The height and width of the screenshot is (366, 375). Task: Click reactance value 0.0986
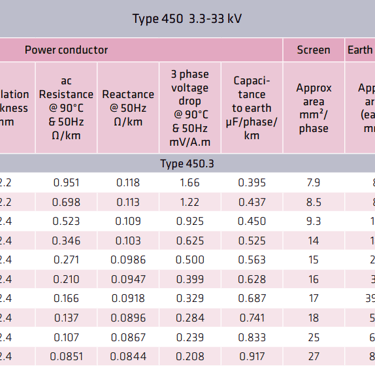point(128,260)
